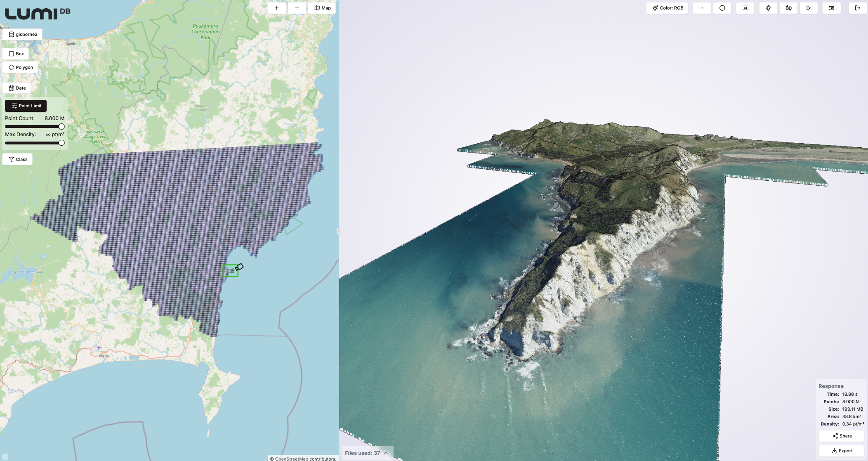868x461 pixels.
Task: Click the camera marker on the map
Action: (x=239, y=267)
